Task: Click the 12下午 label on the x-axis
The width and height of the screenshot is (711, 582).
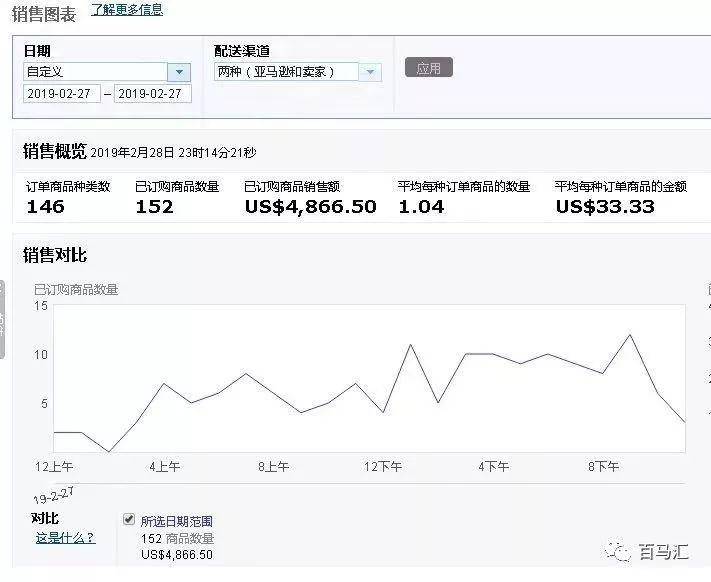Action: click(383, 467)
